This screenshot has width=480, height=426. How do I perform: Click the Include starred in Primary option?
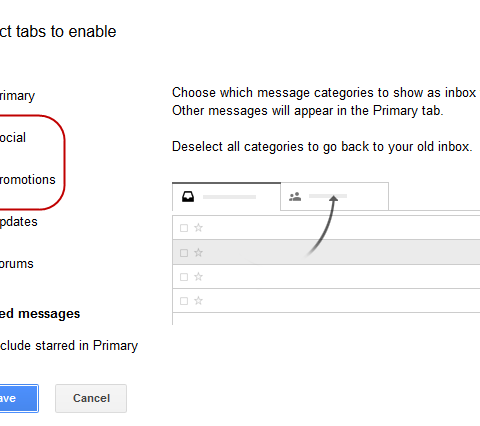point(69,346)
